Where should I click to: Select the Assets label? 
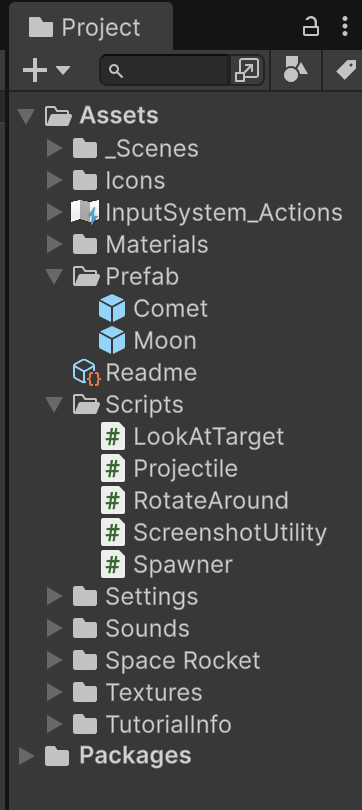[119, 116]
